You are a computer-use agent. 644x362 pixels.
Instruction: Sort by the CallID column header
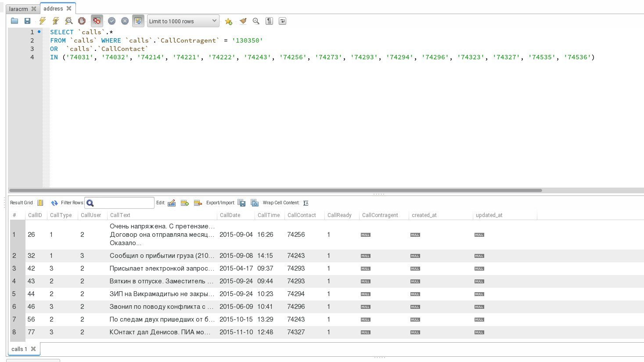pos(35,215)
